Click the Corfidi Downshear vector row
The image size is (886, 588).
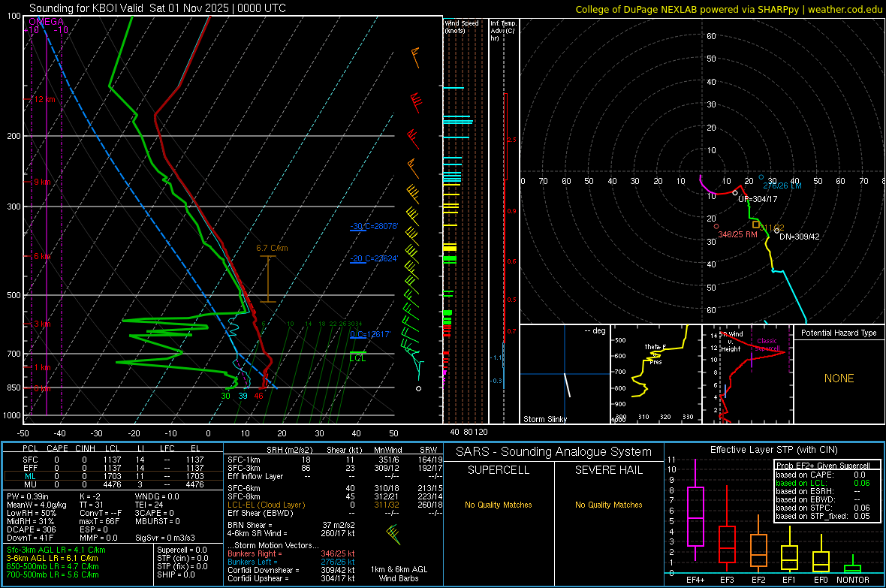[x=291, y=570]
